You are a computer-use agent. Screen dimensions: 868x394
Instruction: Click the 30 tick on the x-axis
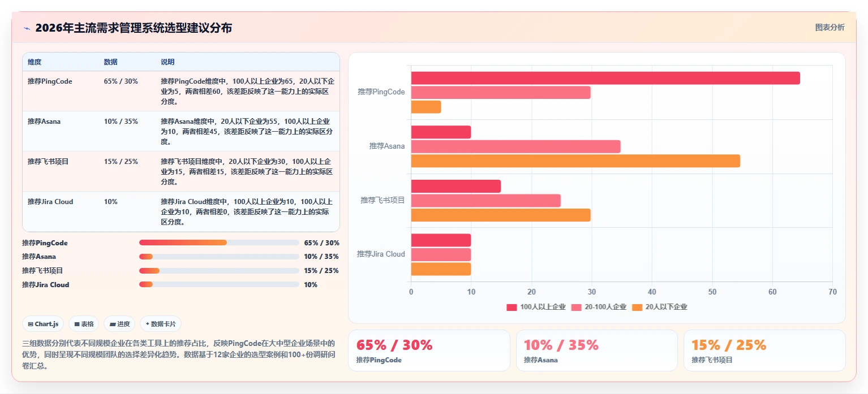click(591, 292)
